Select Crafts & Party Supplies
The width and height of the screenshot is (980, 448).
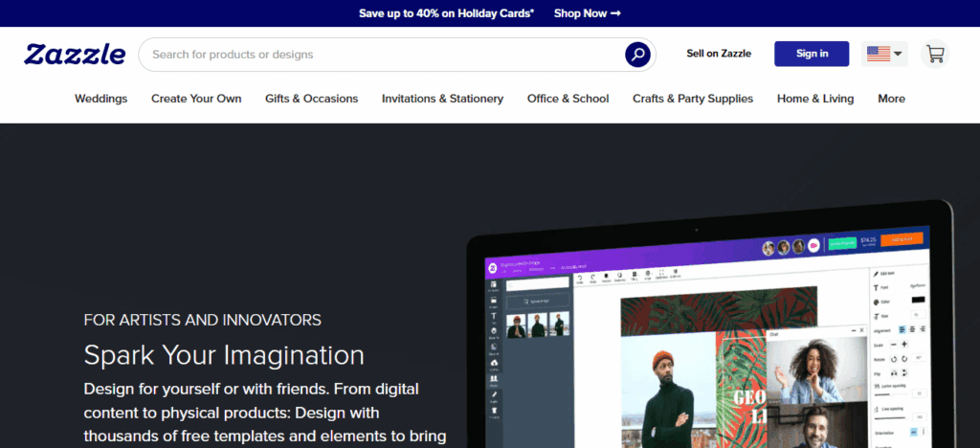pos(693,99)
